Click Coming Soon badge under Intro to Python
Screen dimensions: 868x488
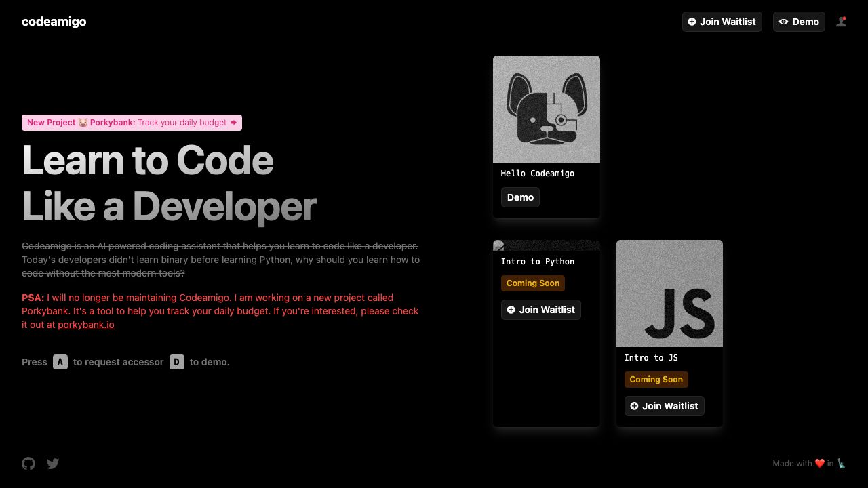tap(533, 283)
